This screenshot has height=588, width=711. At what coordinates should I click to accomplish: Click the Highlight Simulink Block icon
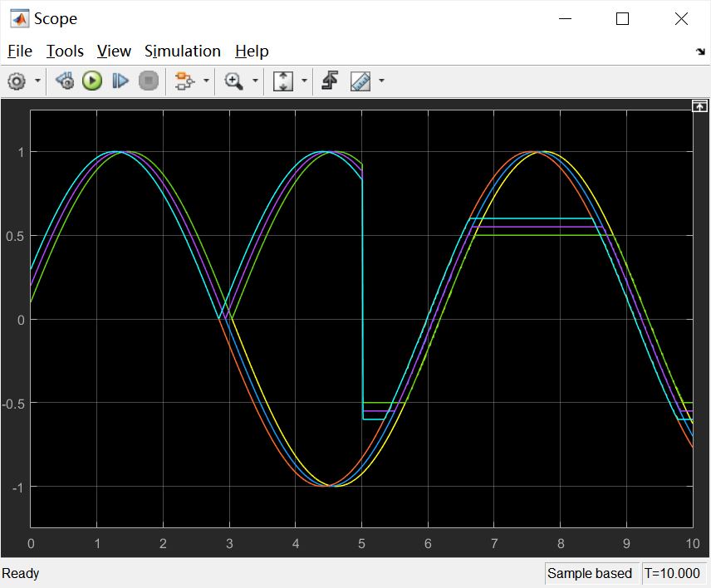tap(184, 81)
